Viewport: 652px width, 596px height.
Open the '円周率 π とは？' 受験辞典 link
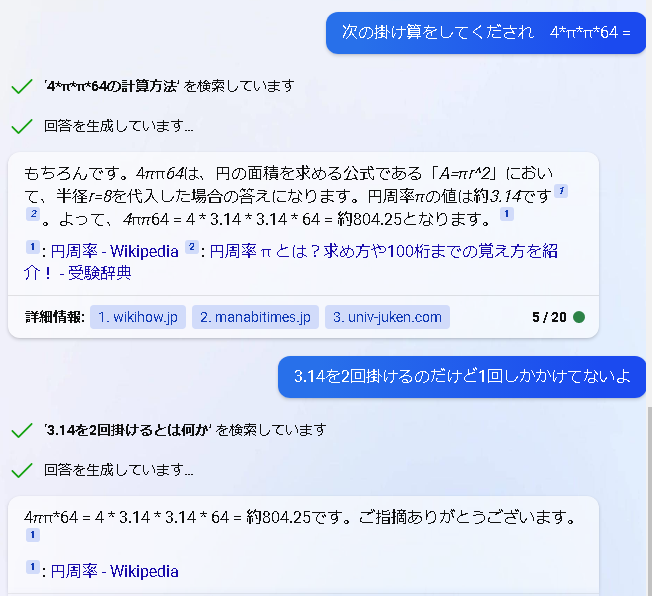pos(290,262)
